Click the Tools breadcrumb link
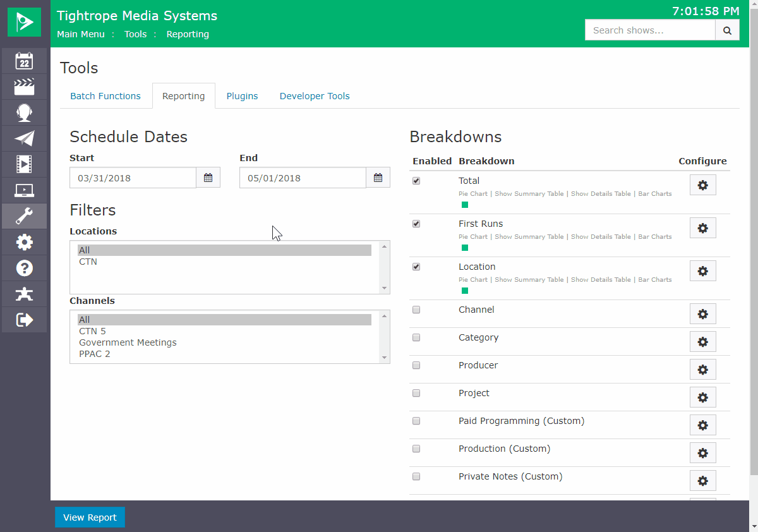 [135, 34]
